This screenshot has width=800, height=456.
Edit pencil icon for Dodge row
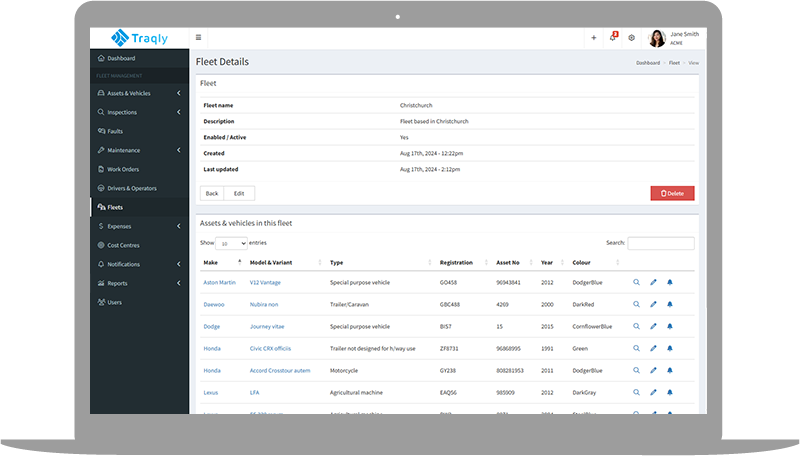pos(653,326)
